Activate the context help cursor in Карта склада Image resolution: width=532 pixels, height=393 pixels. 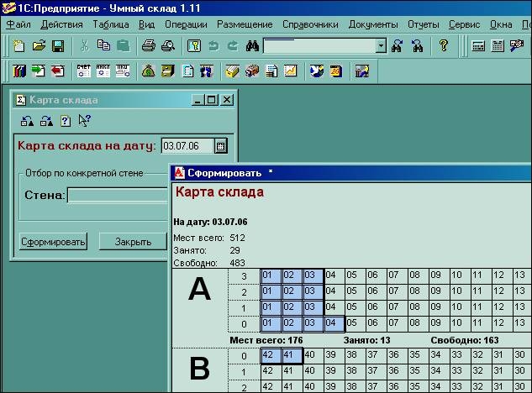84,121
